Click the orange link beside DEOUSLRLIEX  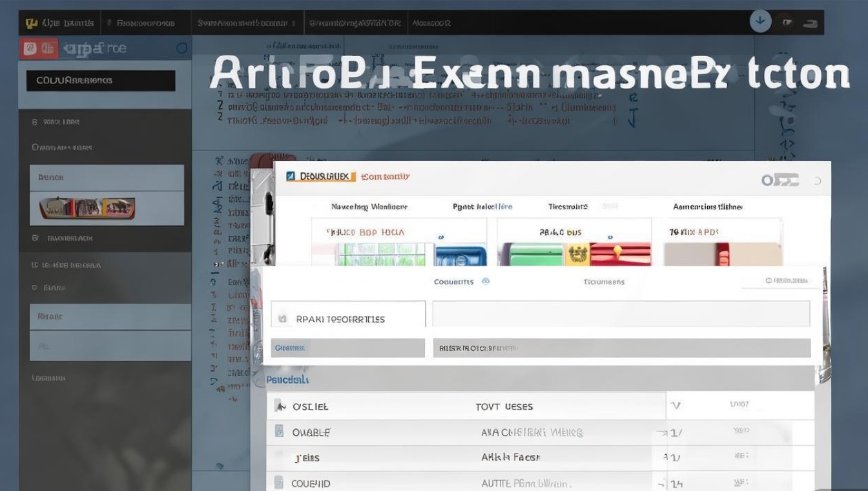(x=385, y=176)
